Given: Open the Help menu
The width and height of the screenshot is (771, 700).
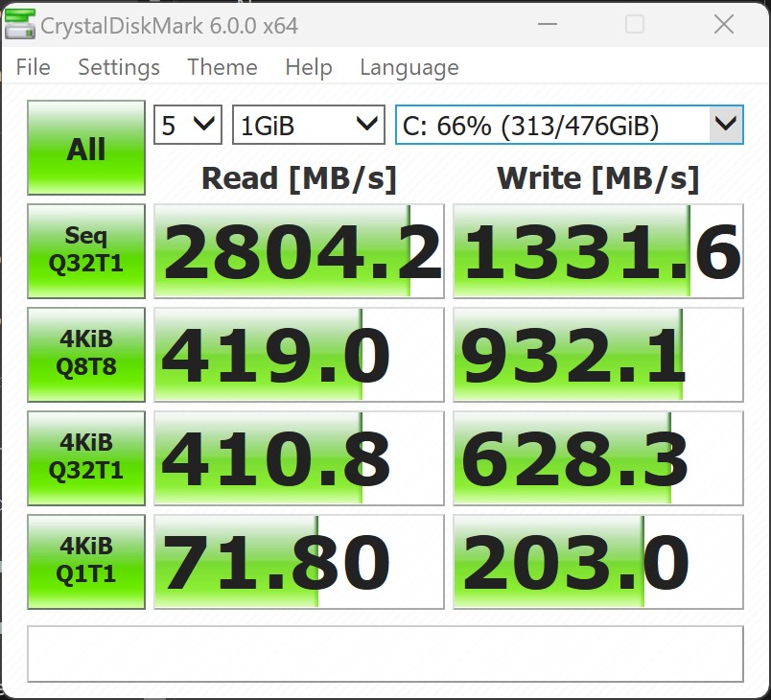Looking at the screenshot, I should 309,67.
